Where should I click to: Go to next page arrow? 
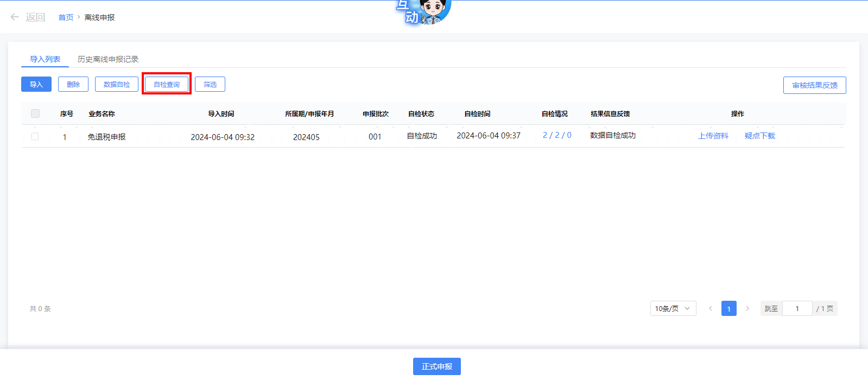click(747, 308)
